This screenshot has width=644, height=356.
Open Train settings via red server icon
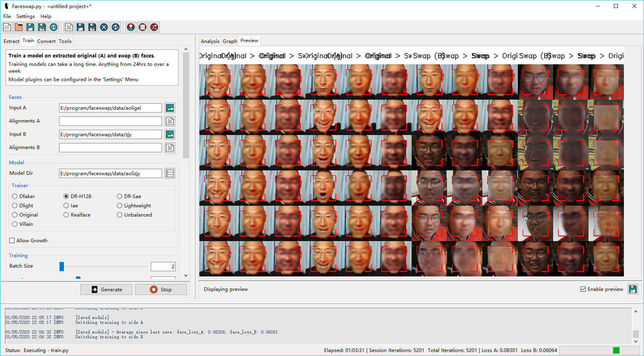(x=142, y=27)
